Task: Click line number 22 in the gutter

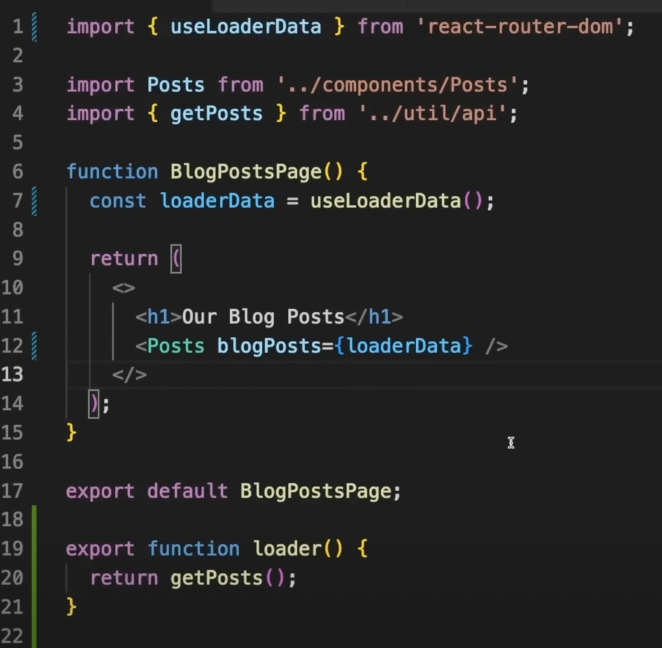Action: pyautogui.click(x=12, y=636)
